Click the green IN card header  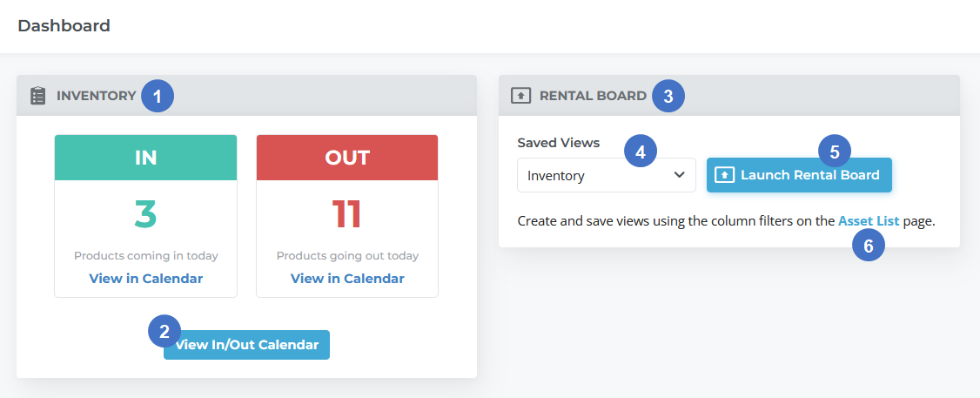145,158
